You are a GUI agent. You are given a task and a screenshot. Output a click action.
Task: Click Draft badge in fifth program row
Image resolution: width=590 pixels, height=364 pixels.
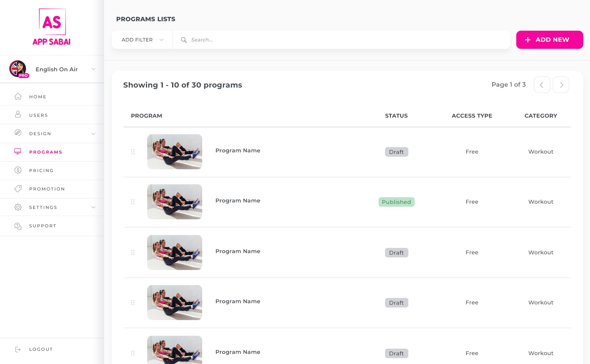[x=396, y=353]
